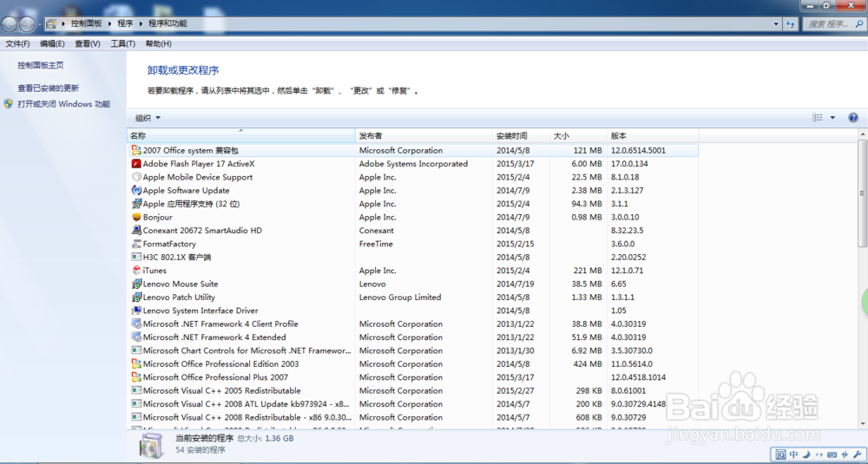868x464 pixels.
Task: Click the FreeTime publisher cell
Action: [x=376, y=244]
